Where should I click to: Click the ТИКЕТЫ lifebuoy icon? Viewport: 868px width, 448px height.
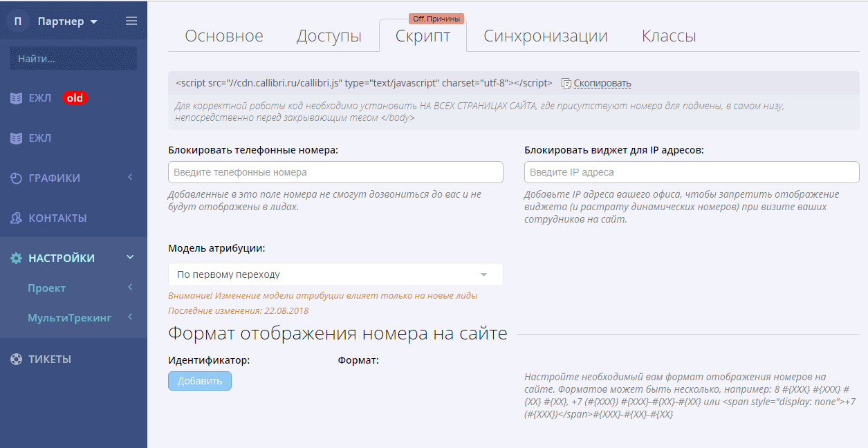[16, 360]
